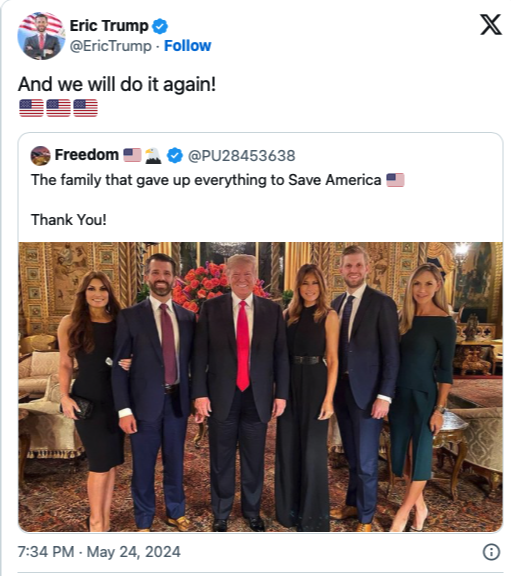Click the Freedom account's verified badge
The height and width of the screenshot is (576, 511).
[x=175, y=155]
